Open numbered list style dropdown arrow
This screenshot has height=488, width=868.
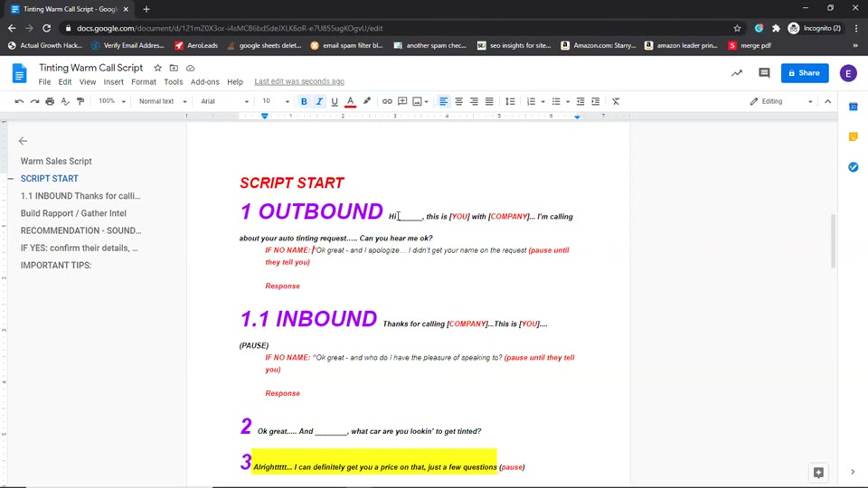click(x=543, y=102)
